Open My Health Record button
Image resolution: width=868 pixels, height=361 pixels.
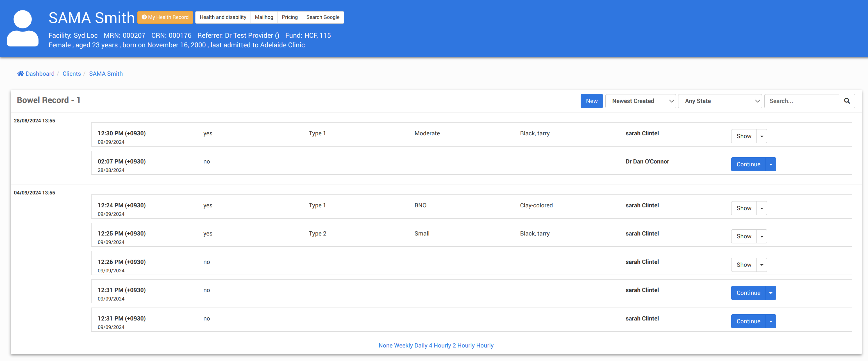point(165,17)
